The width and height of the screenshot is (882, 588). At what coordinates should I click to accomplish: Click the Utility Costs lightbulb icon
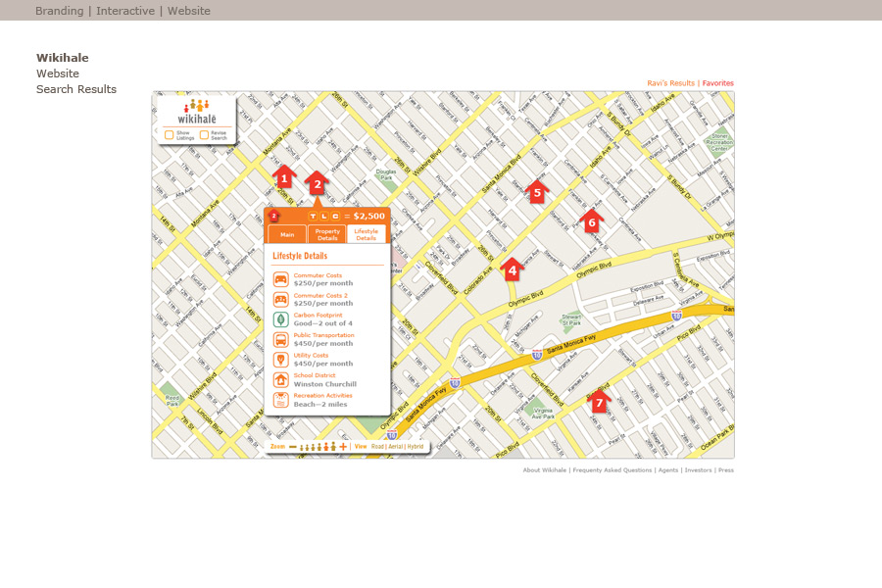[280, 360]
